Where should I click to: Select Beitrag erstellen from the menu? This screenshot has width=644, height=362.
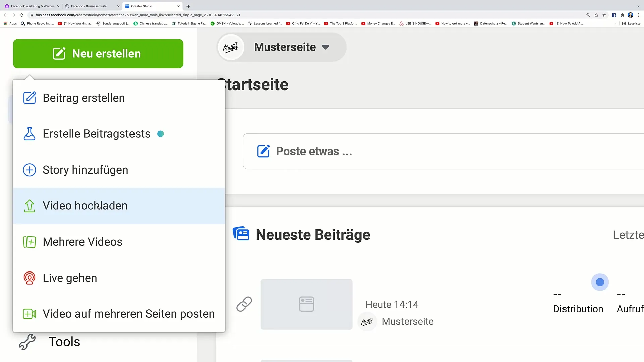119,98
